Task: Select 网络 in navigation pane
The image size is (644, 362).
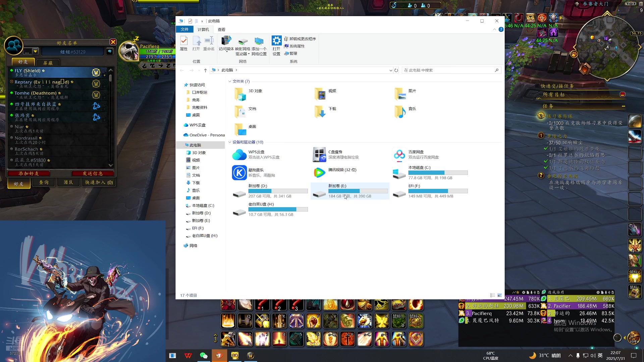Action: click(x=191, y=246)
